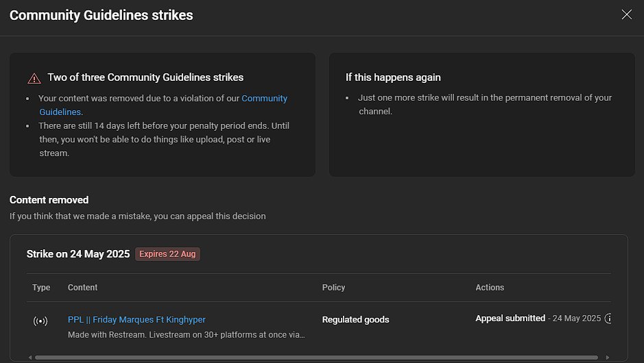Click the red warning triangle icon
644x363 pixels.
(34, 78)
